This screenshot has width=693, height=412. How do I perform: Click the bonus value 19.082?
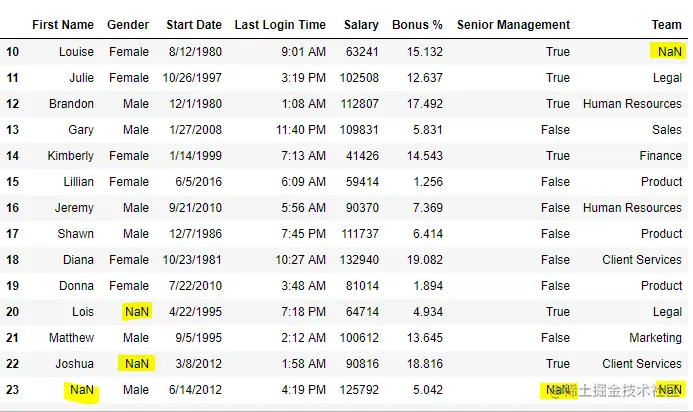423,260
